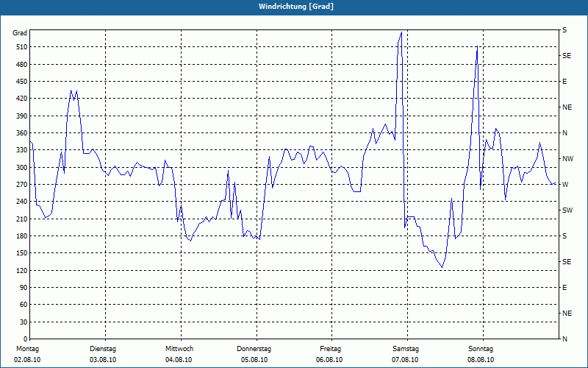This screenshot has width=588, height=368.
Task: Click the 'N' compass label level with 0
Action: pyautogui.click(x=564, y=339)
